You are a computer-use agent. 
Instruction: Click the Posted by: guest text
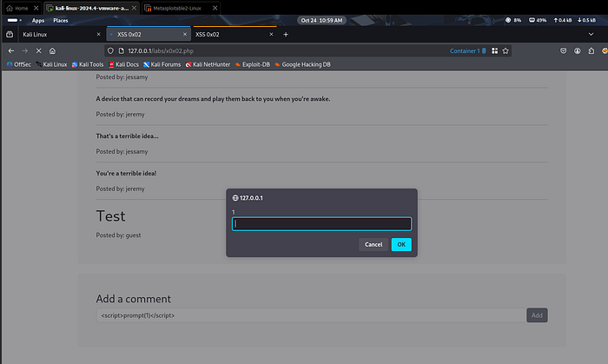pyautogui.click(x=118, y=235)
